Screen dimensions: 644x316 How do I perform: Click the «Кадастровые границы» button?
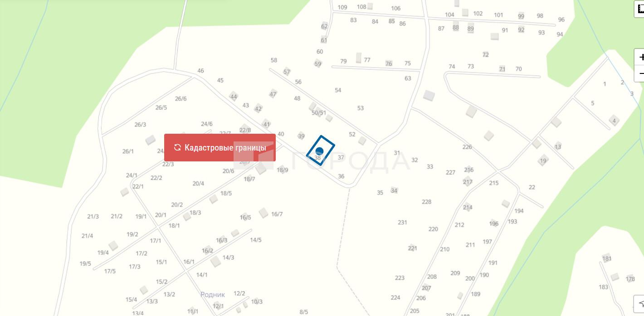coord(220,148)
